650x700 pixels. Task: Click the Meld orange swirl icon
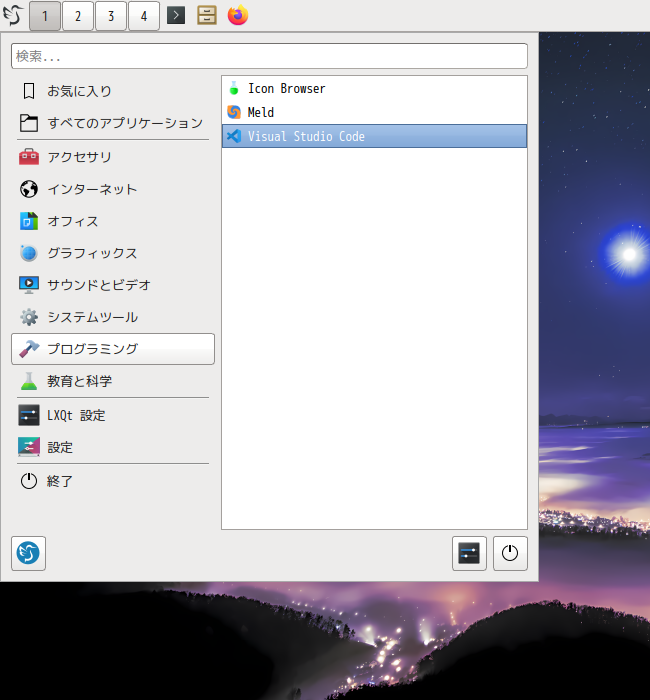[x=233, y=112]
